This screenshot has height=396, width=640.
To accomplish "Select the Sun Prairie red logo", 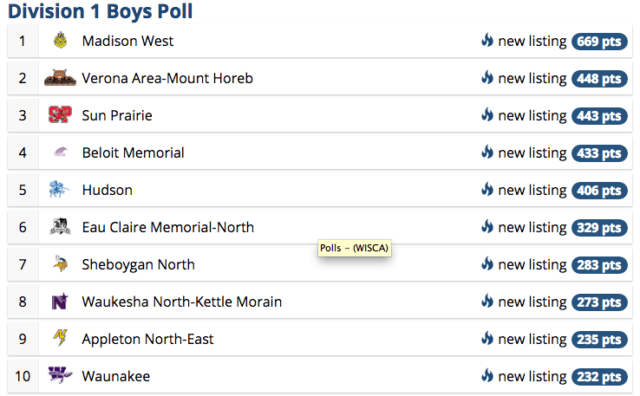I will (x=60, y=115).
